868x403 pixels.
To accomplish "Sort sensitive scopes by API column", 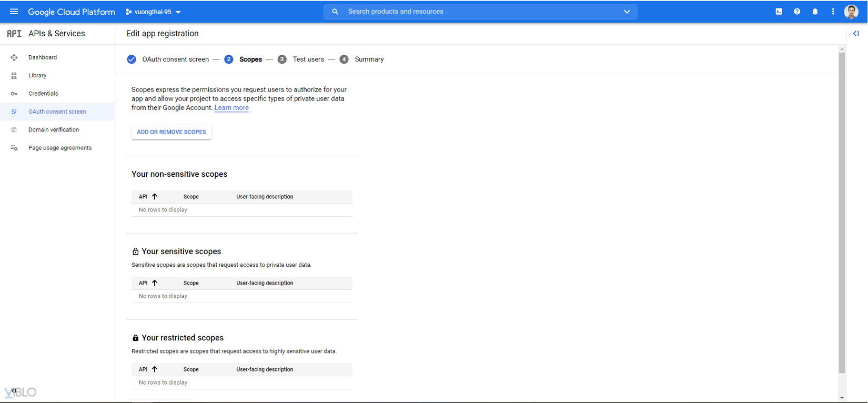I will coord(148,283).
